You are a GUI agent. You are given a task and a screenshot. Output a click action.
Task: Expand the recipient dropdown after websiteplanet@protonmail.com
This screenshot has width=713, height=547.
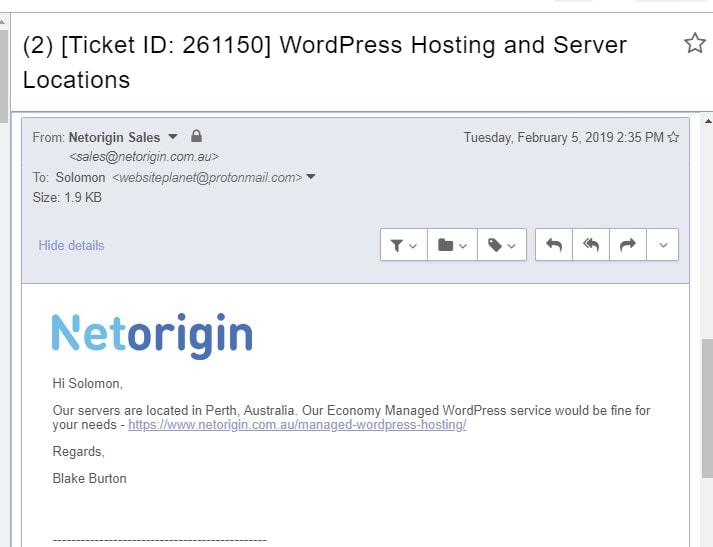tap(311, 177)
